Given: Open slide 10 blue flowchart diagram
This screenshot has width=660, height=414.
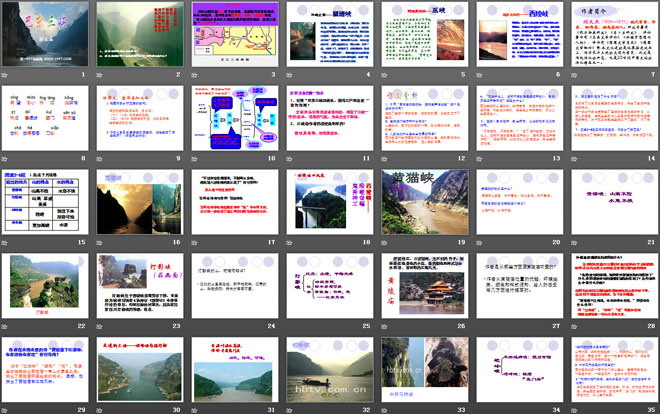Looking at the screenshot, I should pyautogui.click(x=236, y=119).
